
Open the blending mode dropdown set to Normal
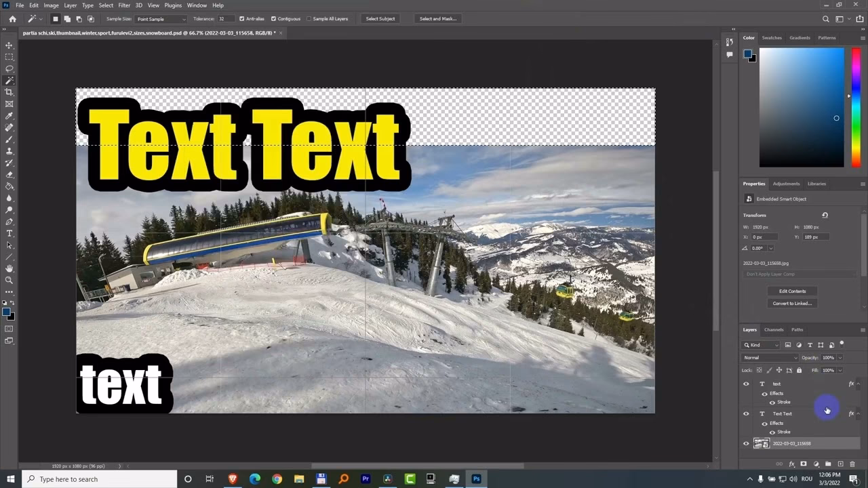click(769, 357)
